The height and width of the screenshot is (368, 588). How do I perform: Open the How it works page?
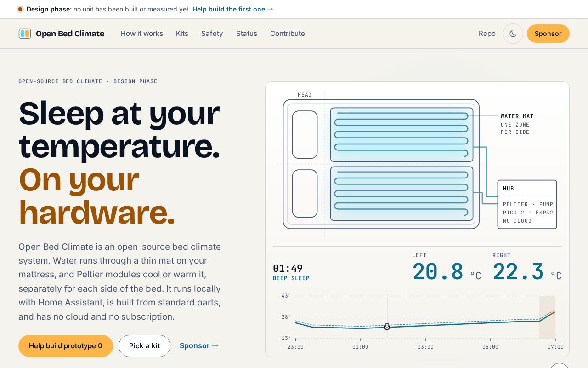(142, 34)
